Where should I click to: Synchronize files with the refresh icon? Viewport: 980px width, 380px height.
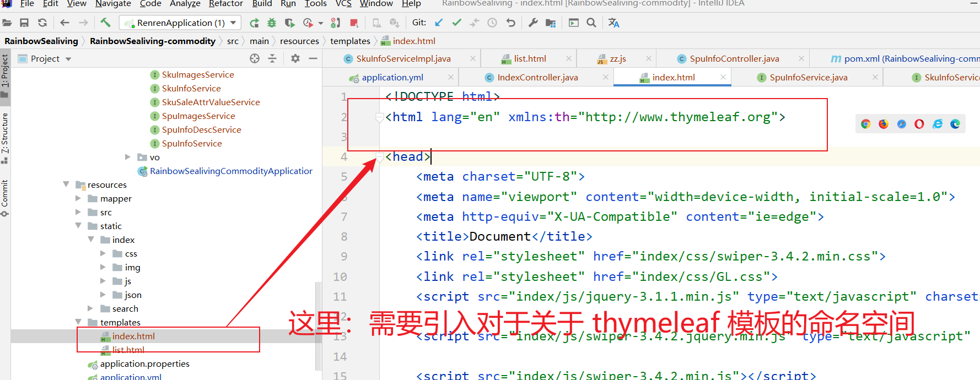click(42, 23)
